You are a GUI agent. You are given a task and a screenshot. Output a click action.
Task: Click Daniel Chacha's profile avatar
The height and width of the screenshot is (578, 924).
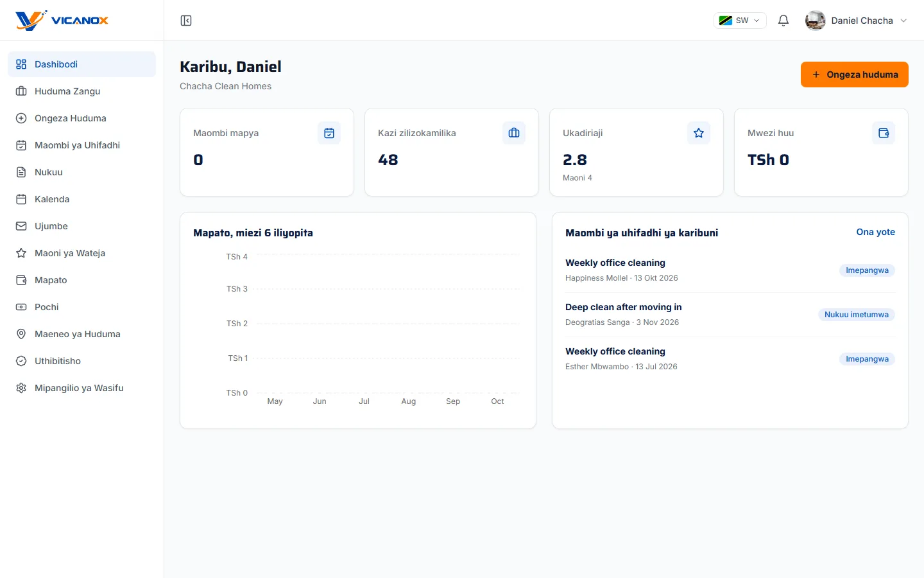[816, 21]
